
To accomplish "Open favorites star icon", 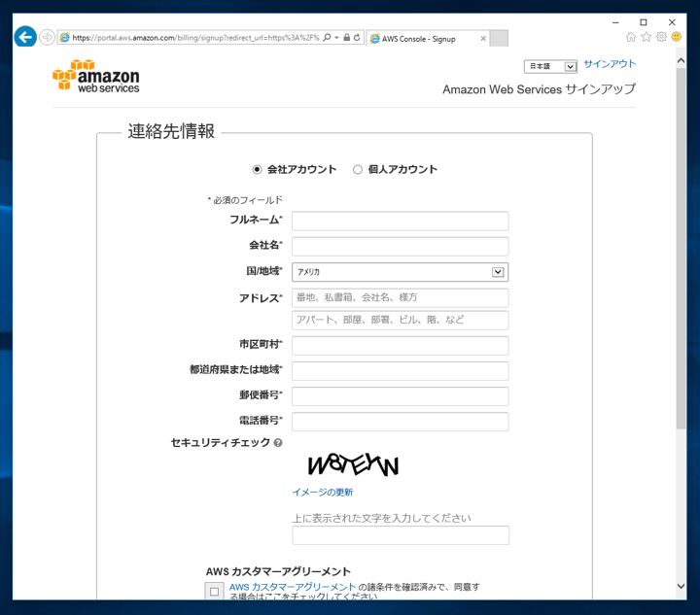I will pyautogui.click(x=646, y=37).
